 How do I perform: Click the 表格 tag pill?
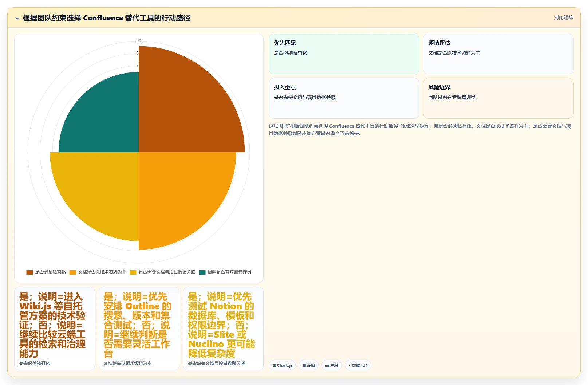coord(309,365)
